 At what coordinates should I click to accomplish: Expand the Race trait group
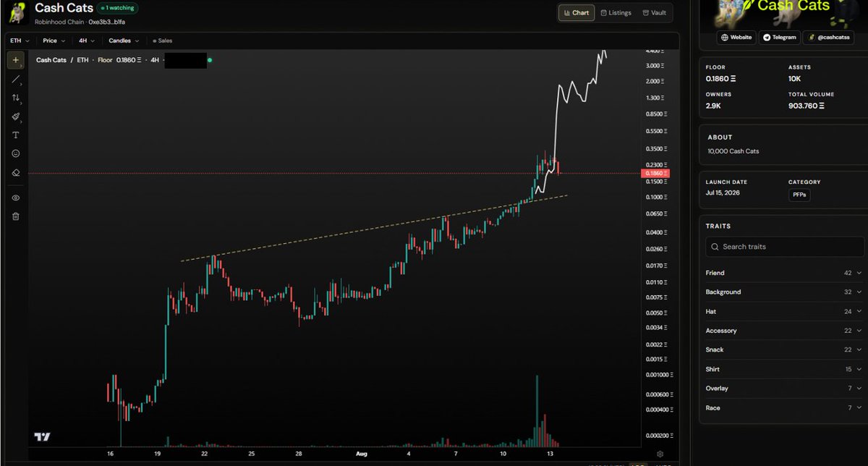tap(783, 408)
